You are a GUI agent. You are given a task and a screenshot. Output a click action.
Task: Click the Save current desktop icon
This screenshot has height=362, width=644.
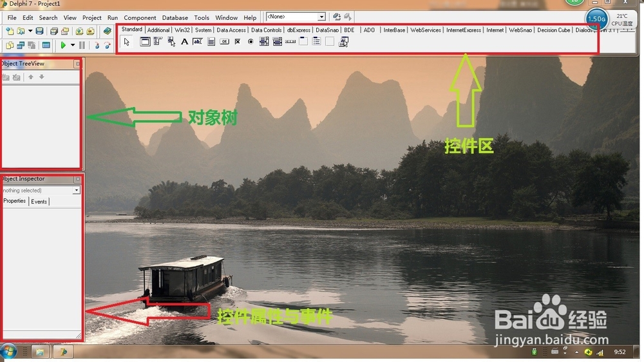337,17
